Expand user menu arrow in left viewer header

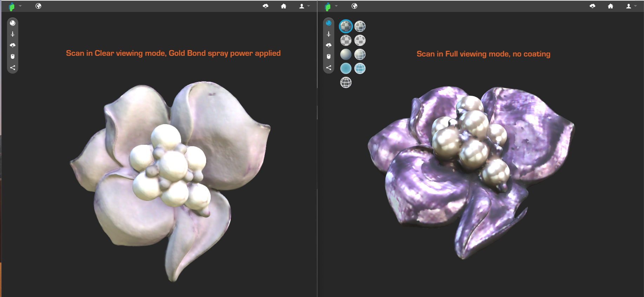click(x=309, y=6)
